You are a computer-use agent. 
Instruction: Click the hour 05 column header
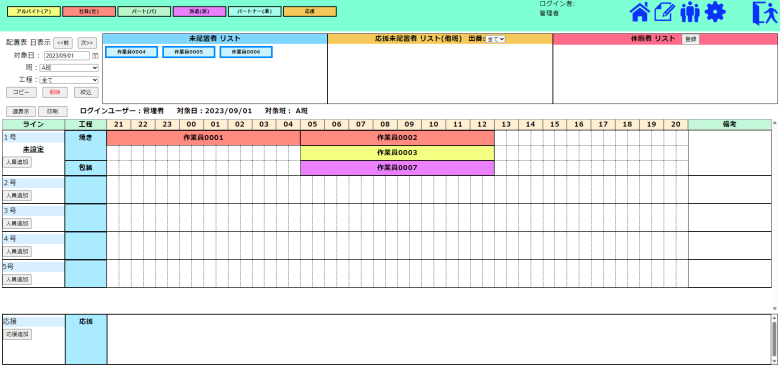(312, 124)
